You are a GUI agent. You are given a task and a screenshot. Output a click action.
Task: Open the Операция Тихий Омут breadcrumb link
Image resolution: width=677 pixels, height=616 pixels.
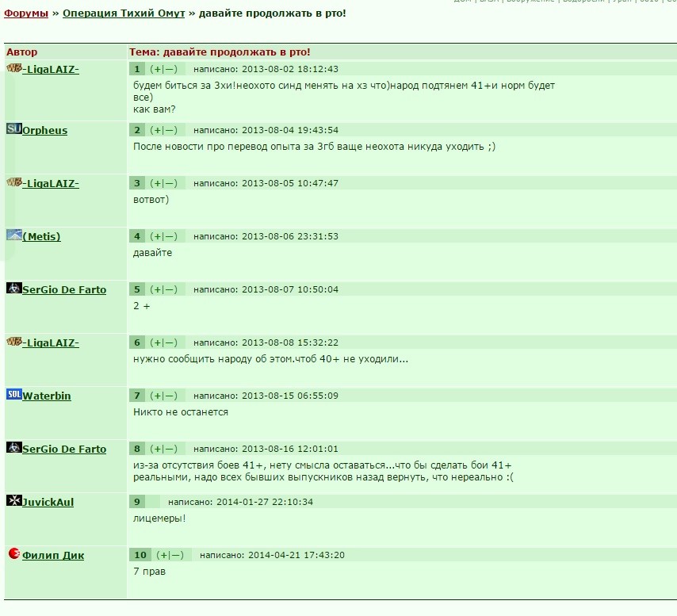pos(124,13)
